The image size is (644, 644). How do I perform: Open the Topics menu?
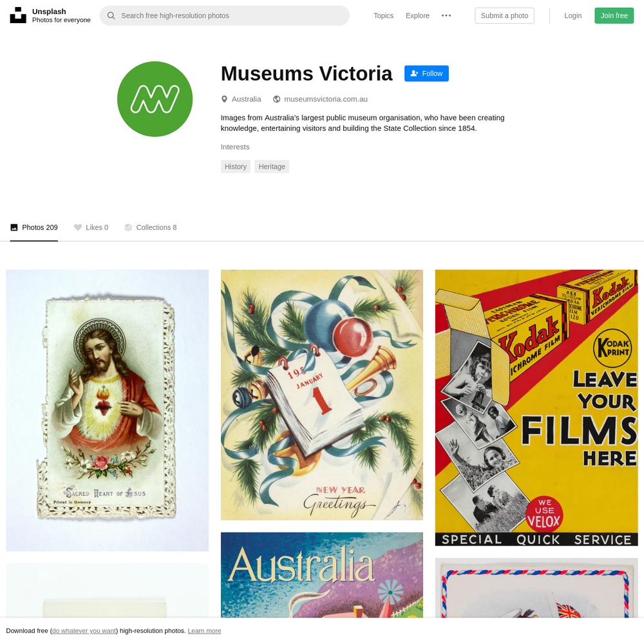[383, 15]
